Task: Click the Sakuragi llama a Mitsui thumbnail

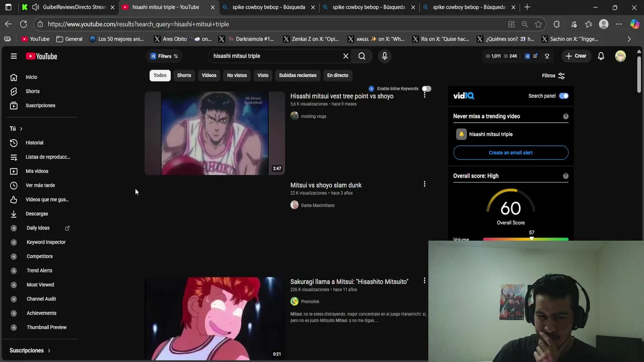Action: (x=215, y=318)
